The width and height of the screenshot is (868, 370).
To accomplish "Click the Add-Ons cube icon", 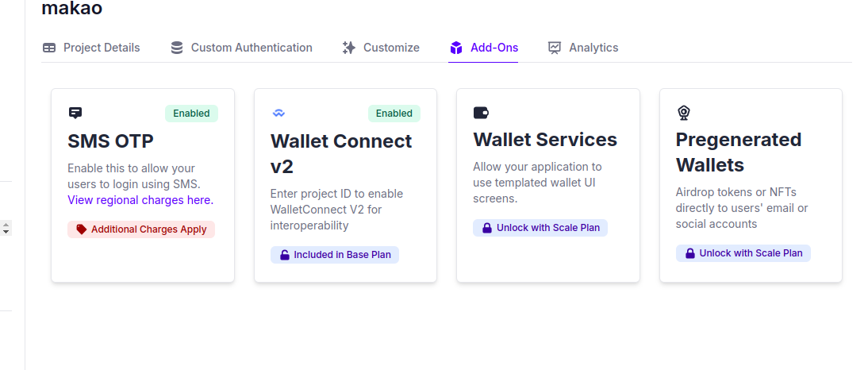I will [x=455, y=48].
